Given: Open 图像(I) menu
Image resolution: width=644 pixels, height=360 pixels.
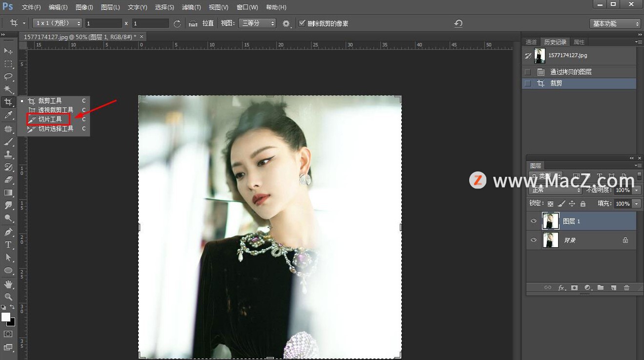Looking at the screenshot, I should coord(84,7).
